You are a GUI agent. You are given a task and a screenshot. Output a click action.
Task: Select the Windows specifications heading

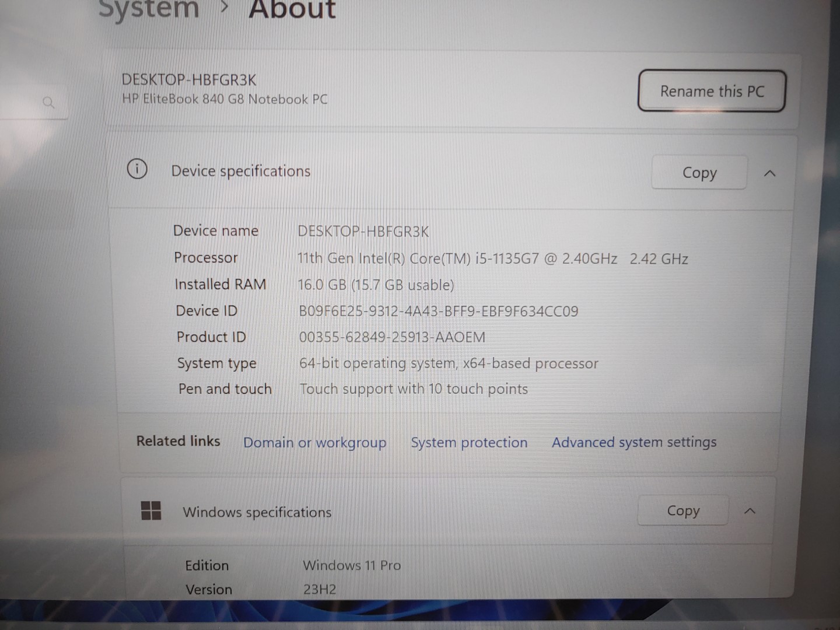click(257, 512)
